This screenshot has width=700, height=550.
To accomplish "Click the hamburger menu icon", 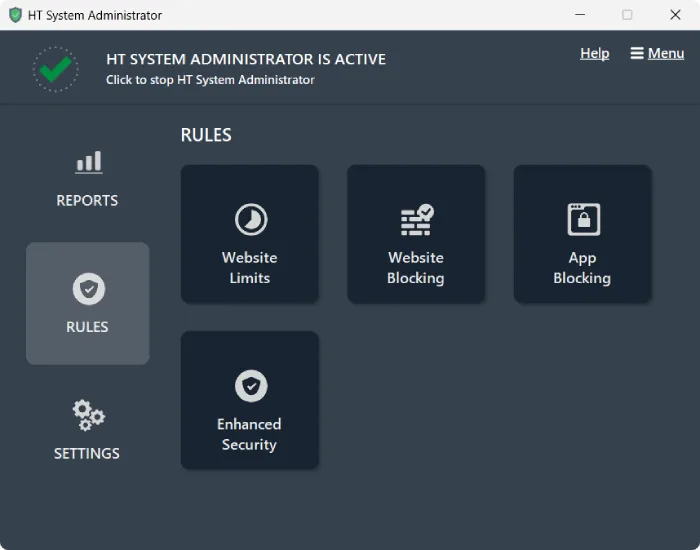I will click(x=637, y=53).
